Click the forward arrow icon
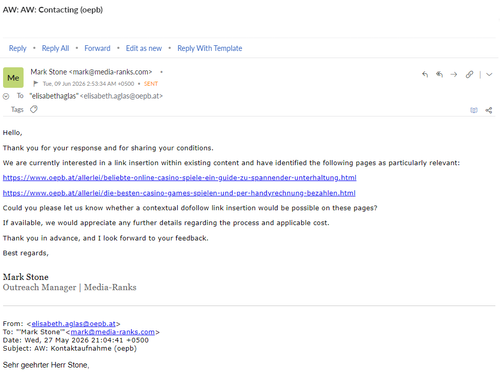This screenshot has width=500, height=380. [454, 74]
